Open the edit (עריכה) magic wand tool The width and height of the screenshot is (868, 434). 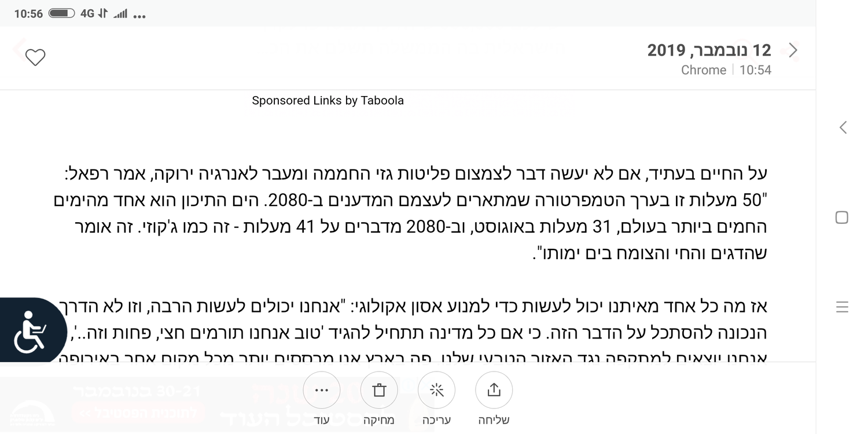[436, 391]
